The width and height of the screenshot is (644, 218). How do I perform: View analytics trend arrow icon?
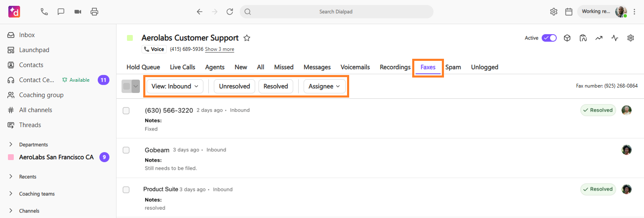599,38
